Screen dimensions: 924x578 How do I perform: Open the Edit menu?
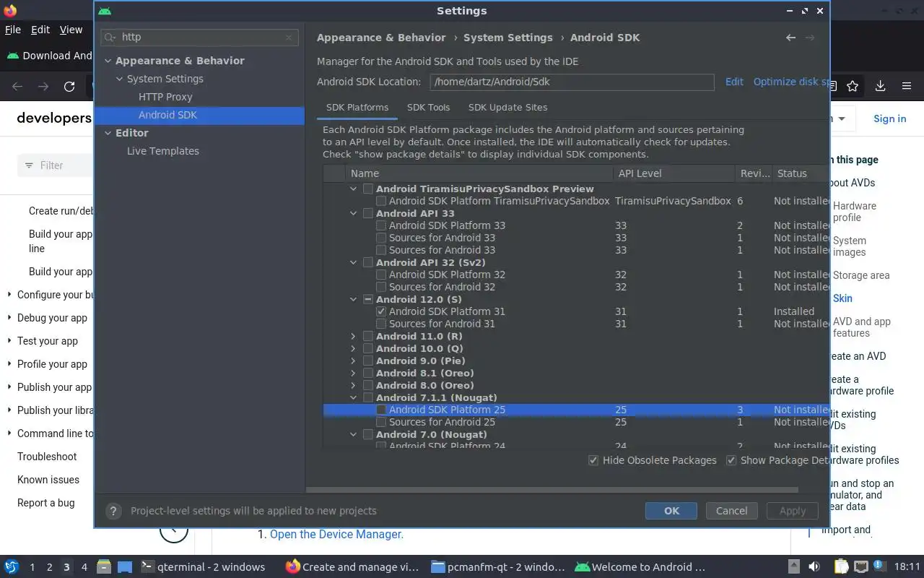pos(40,30)
